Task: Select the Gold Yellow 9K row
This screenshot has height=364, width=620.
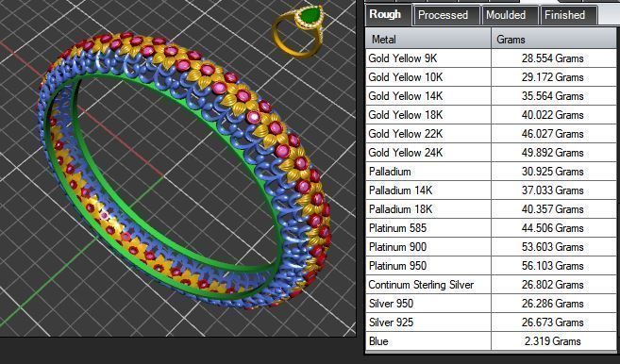Action: (492, 58)
